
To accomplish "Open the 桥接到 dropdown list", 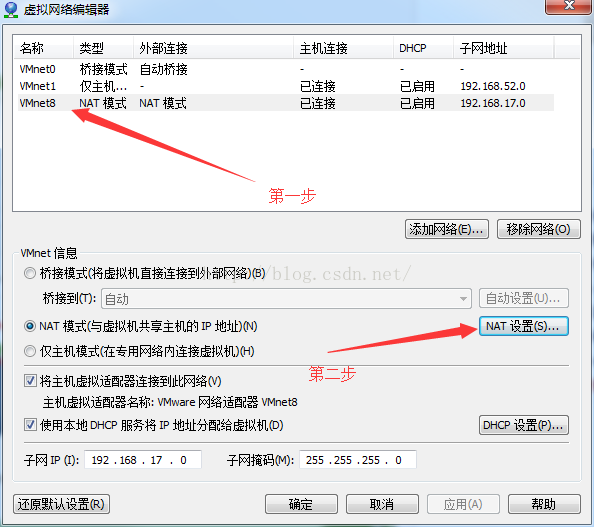I will pyautogui.click(x=286, y=299).
